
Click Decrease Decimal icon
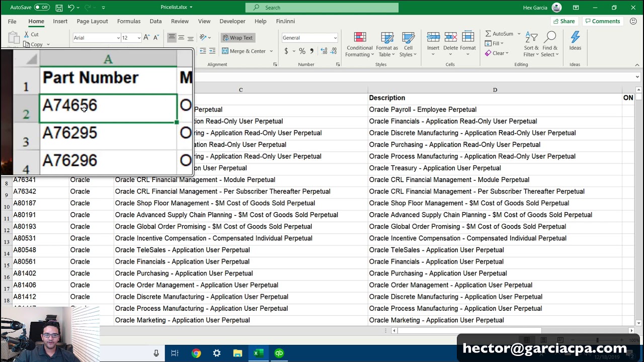(334, 51)
